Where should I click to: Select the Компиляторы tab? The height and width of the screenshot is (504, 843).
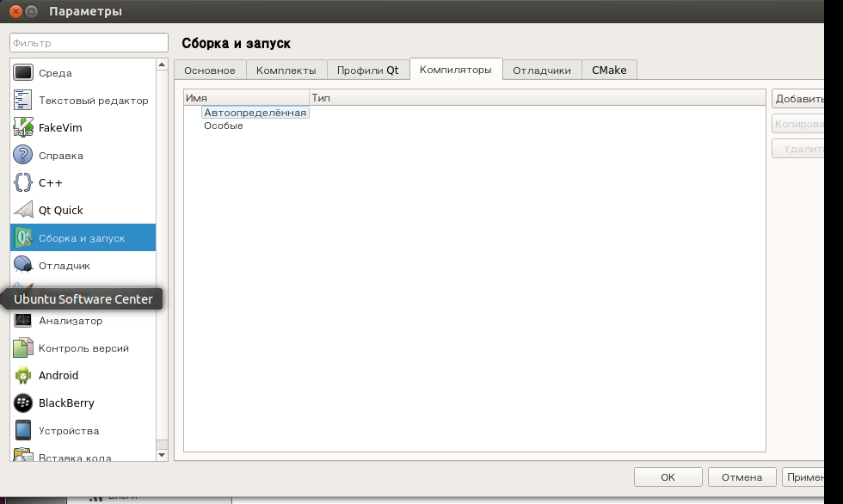pyautogui.click(x=456, y=70)
